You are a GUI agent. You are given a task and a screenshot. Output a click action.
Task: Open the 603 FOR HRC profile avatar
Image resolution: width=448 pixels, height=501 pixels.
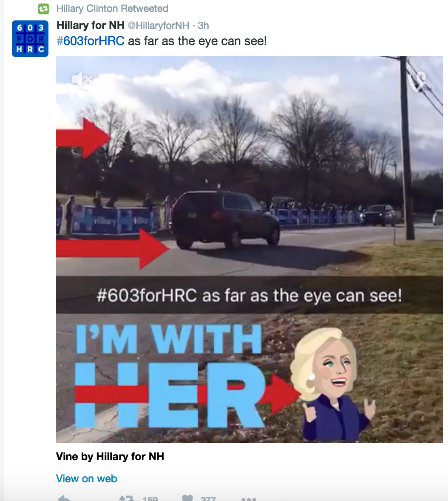[30, 39]
